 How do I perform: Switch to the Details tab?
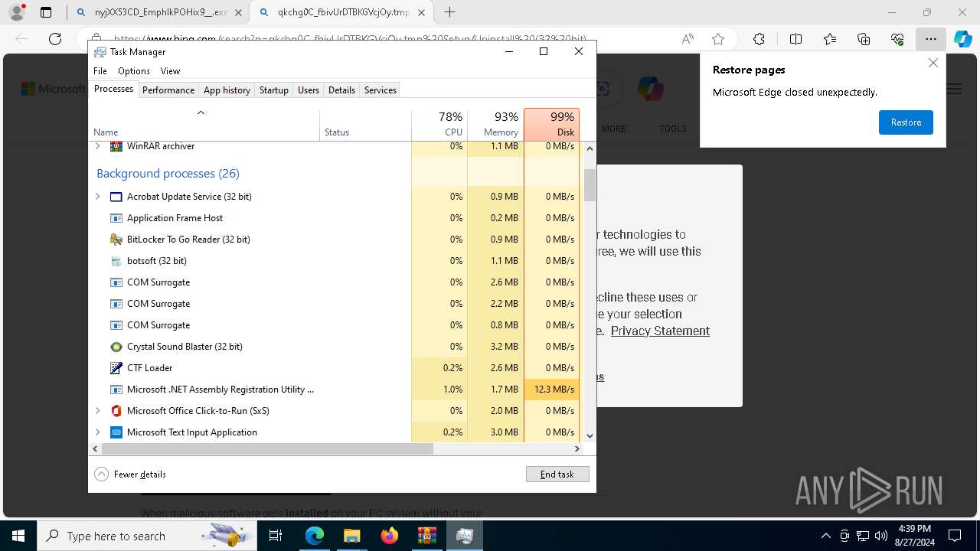[341, 90]
